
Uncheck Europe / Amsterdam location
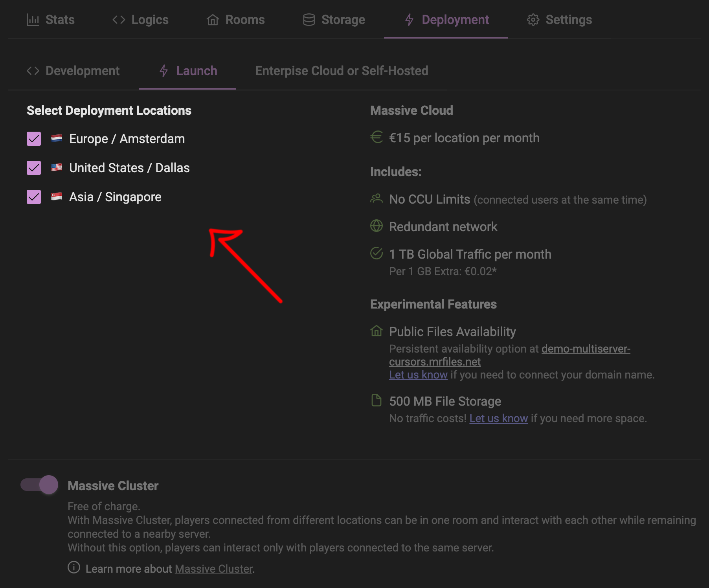pos(34,139)
